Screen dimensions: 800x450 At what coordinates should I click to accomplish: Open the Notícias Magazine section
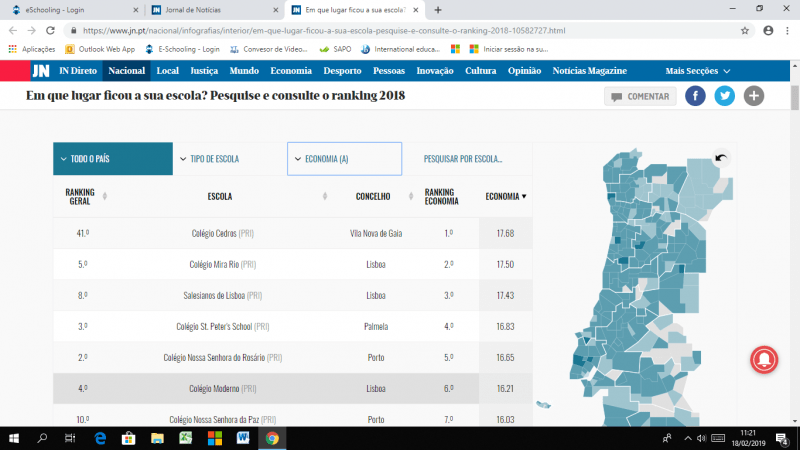[589, 71]
